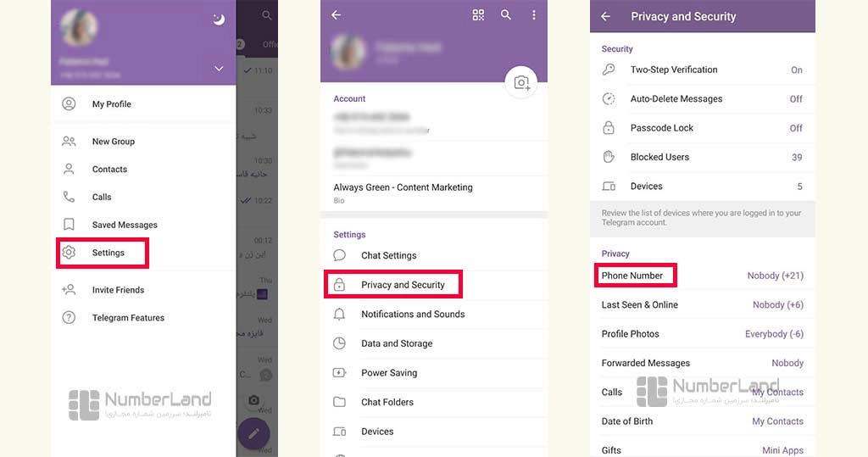Click Privacy and Security lock icon
868x457 pixels.
click(339, 284)
